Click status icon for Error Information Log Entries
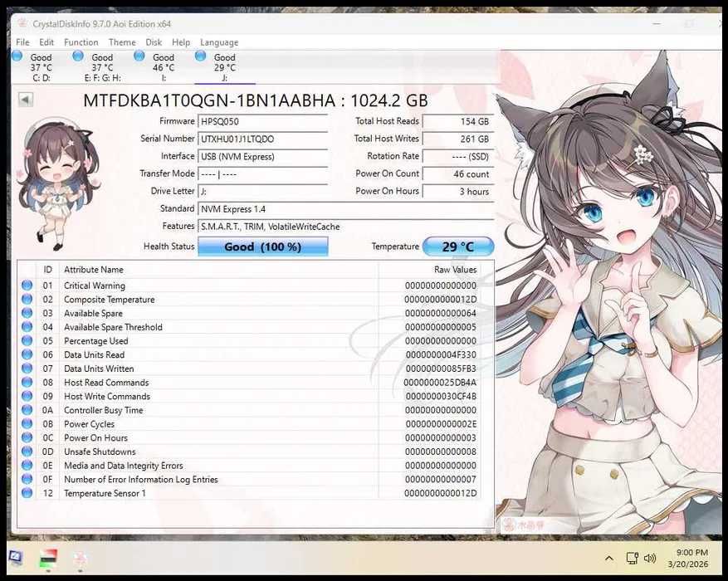The width and height of the screenshot is (728, 581). pos(27,479)
